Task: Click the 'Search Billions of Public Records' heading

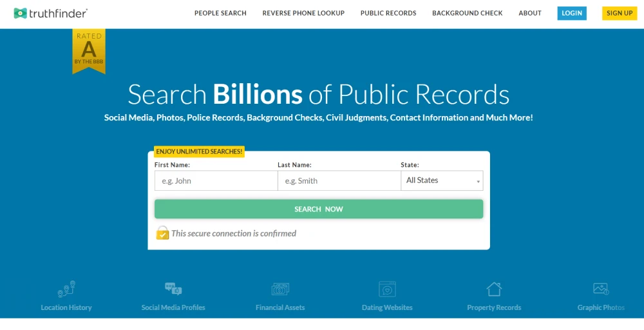Action: click(x=318, y=95)
